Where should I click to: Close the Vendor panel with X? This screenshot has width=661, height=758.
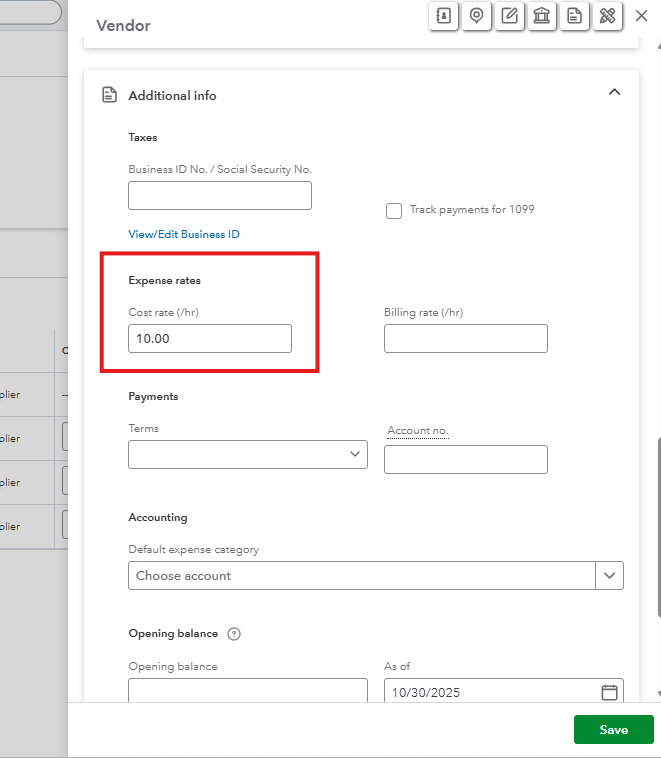click(642, 16)
